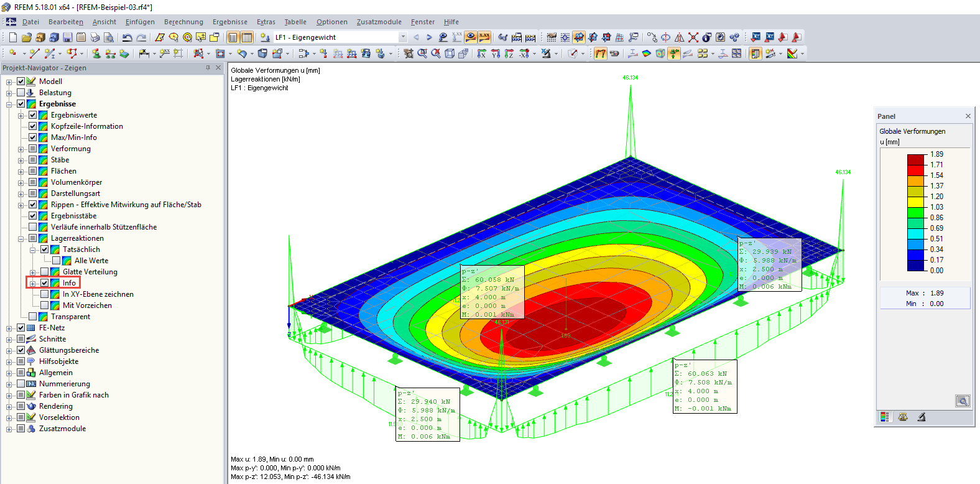The height and width of the screenshot is (484, 980).
Task: Enable the Mit Vorzeichen checkbox
Action: coord(44,305)
